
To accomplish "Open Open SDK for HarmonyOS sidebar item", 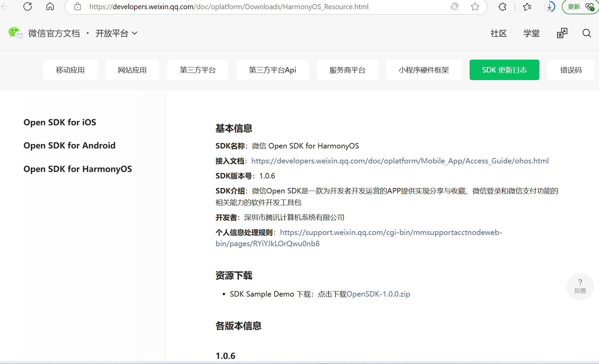I will pos(78,169).
